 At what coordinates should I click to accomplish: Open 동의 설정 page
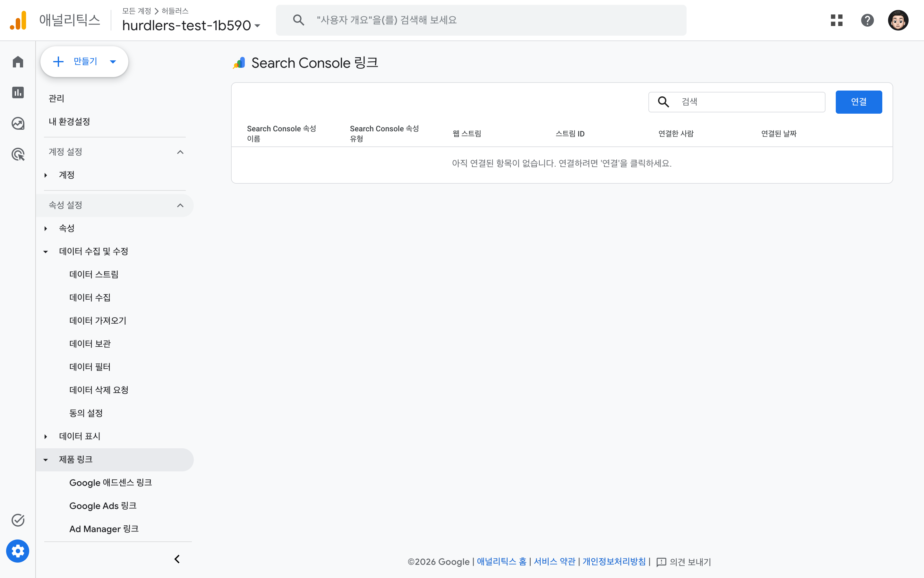coord(86,413)
